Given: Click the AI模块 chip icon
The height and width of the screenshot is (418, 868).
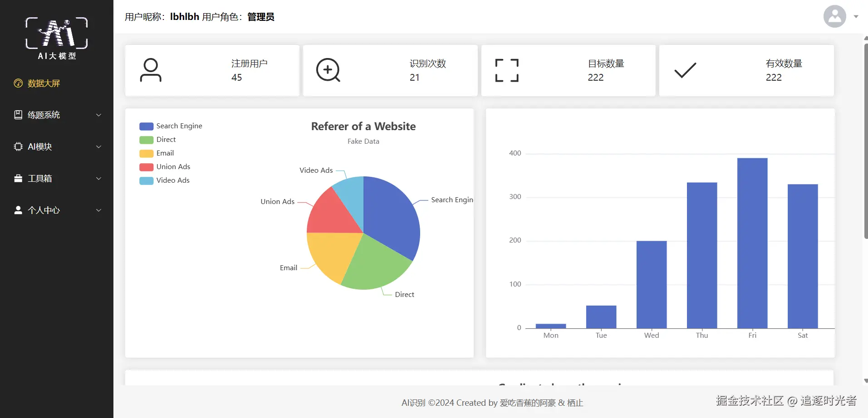Looking at the screenshot, I should coord(18,146).
